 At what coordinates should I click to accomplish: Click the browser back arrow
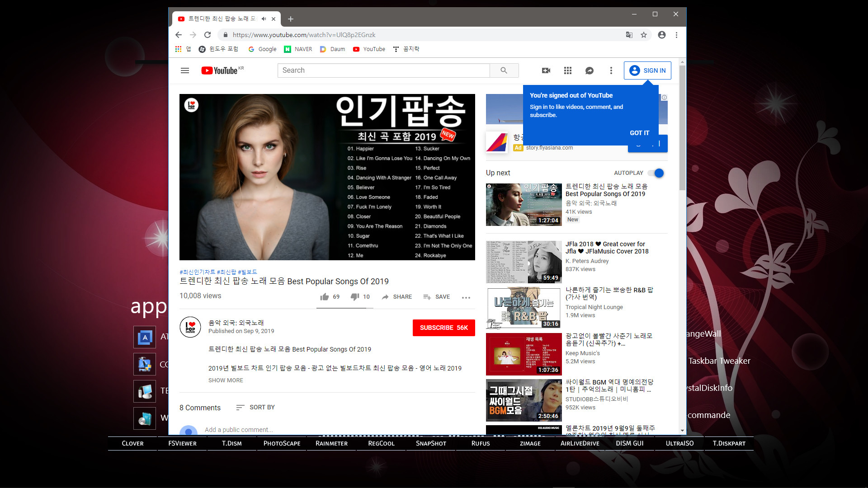coord(179,35)
